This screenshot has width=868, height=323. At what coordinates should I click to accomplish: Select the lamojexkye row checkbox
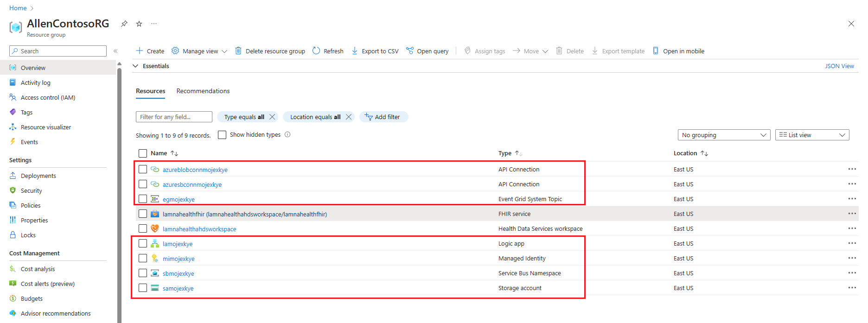point(143,244)
